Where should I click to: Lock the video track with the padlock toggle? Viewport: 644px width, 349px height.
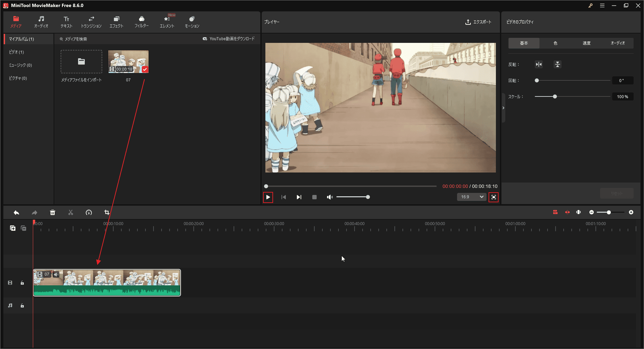click(x=22, y=283)
